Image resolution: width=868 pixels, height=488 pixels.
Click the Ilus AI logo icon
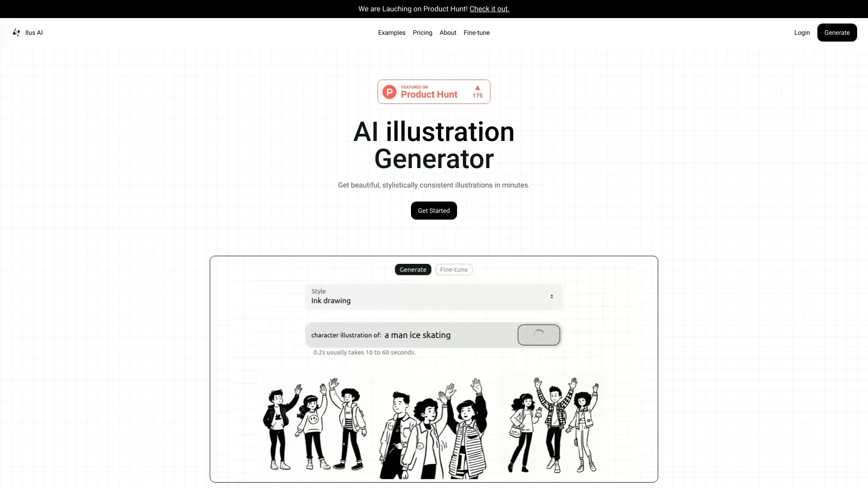point(16,32)
